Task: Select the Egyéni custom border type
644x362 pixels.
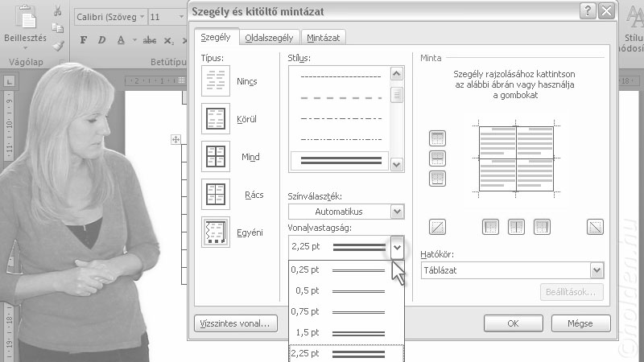Action: [x=215, y=232]
